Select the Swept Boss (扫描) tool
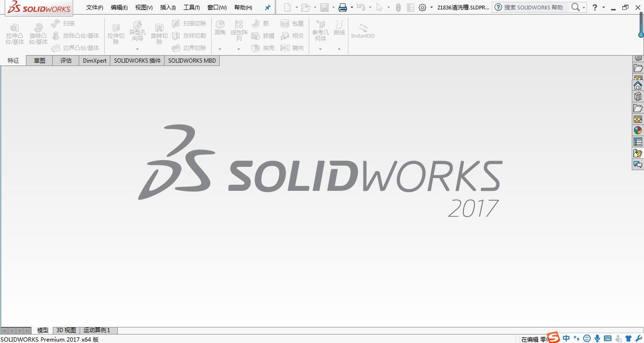Screen dimensions: 644x343 point(63,23)
